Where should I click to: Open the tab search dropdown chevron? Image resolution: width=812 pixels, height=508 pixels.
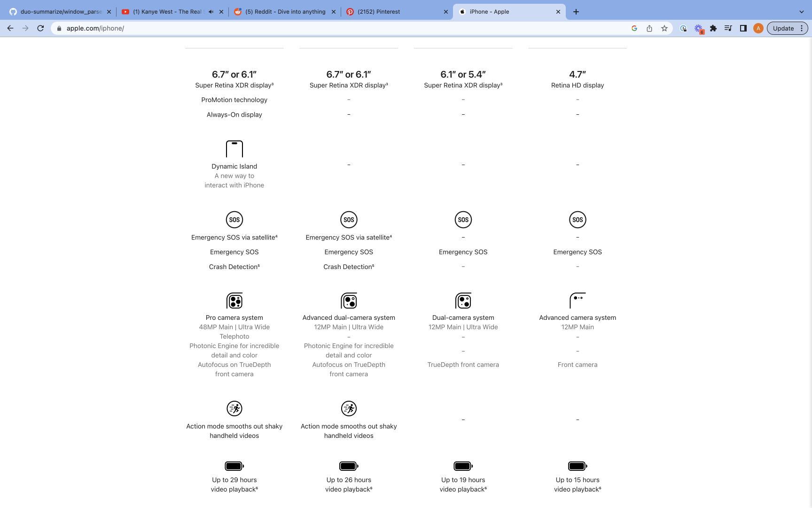(801, 12)
